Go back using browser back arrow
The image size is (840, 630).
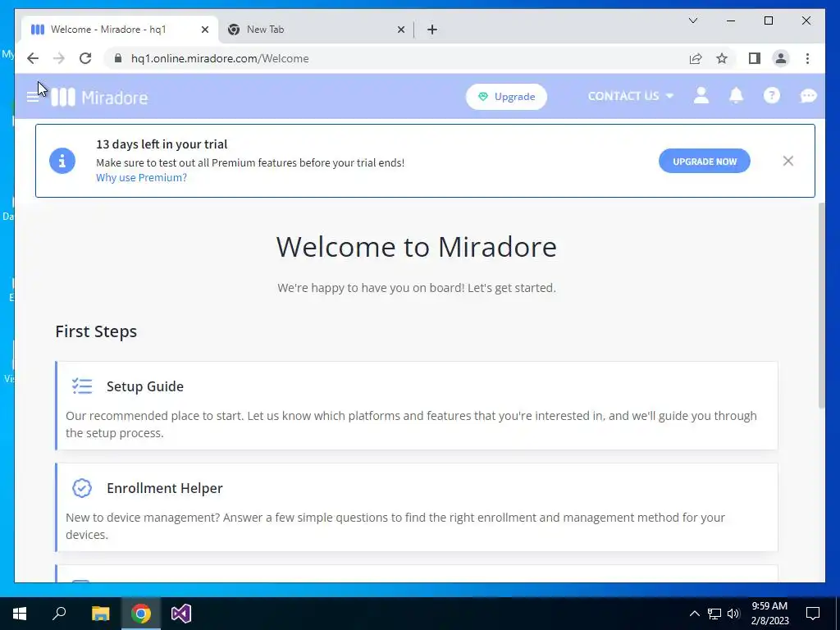[x=33, y=58]
